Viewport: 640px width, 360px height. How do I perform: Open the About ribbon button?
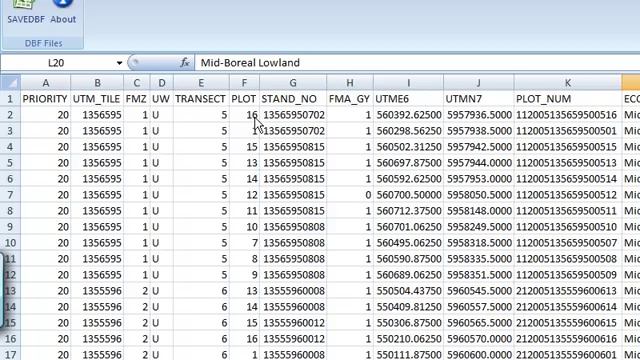63,12
